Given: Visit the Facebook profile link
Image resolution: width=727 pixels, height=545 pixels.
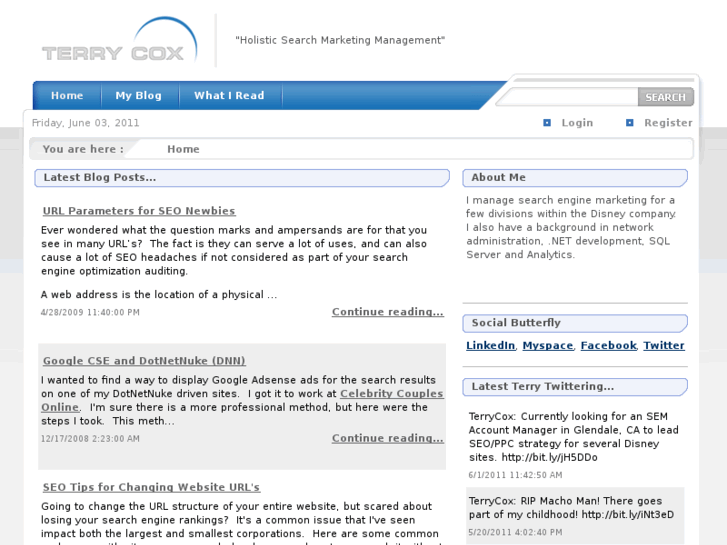Looking at the screenshot, I should pyautogui.click(x=608, y=346).
